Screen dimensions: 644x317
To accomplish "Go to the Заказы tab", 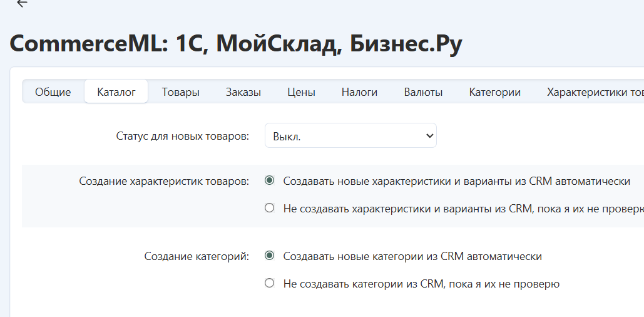I will click(243, 92).
